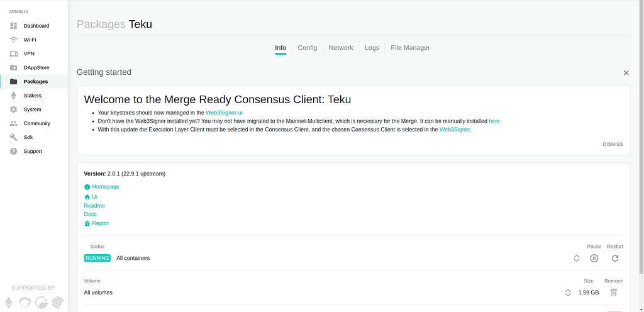Expand the All volumes list
Image resolution: width=644 pixels, height=312 pixels.
(x=568, y=292)
